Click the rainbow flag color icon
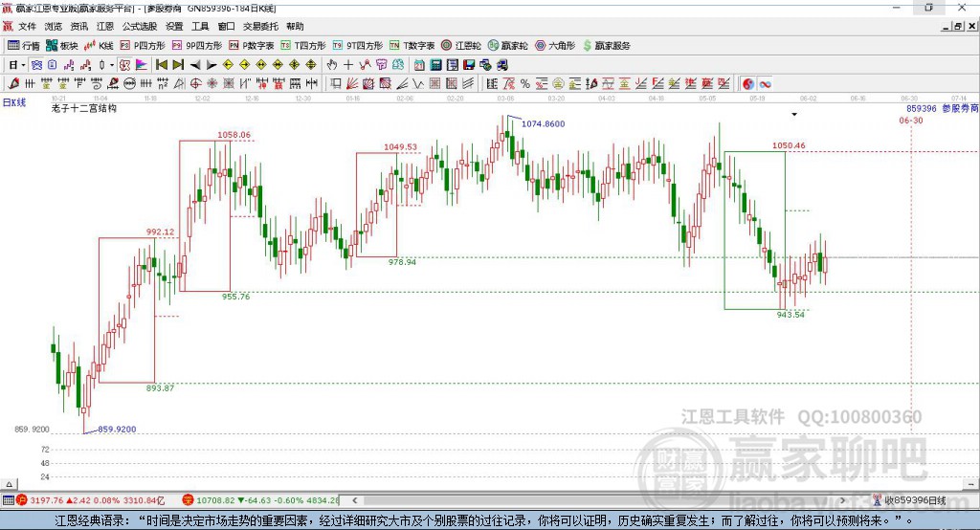The width and height of the screenshot is (980, 530). pos(142,65)
